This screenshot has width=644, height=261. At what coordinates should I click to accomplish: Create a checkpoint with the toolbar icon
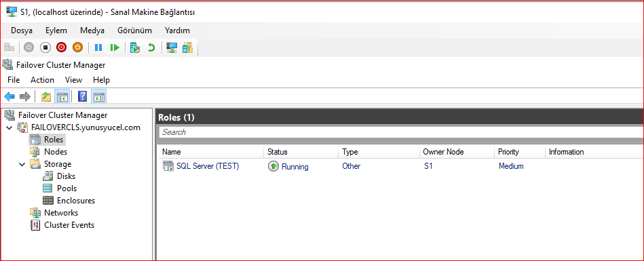135,47
